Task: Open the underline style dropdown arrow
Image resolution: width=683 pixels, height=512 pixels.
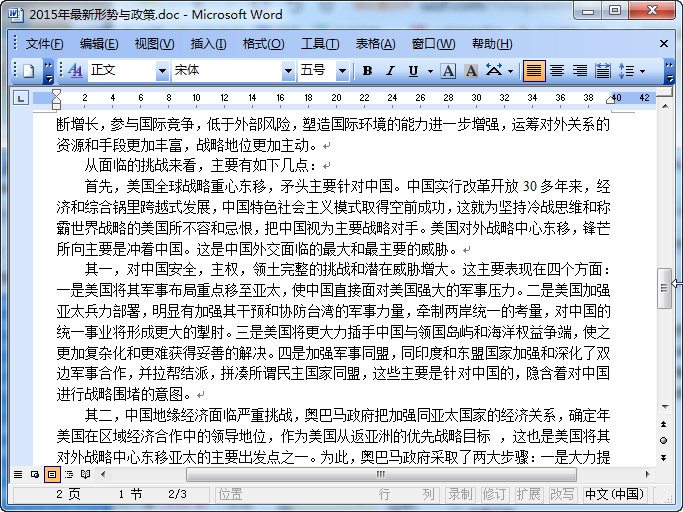Action: point(430,71)
